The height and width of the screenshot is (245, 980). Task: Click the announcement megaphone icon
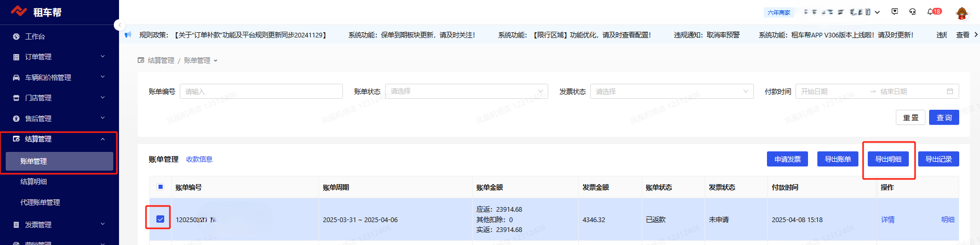pyautogui.click(x=128, y=35)
